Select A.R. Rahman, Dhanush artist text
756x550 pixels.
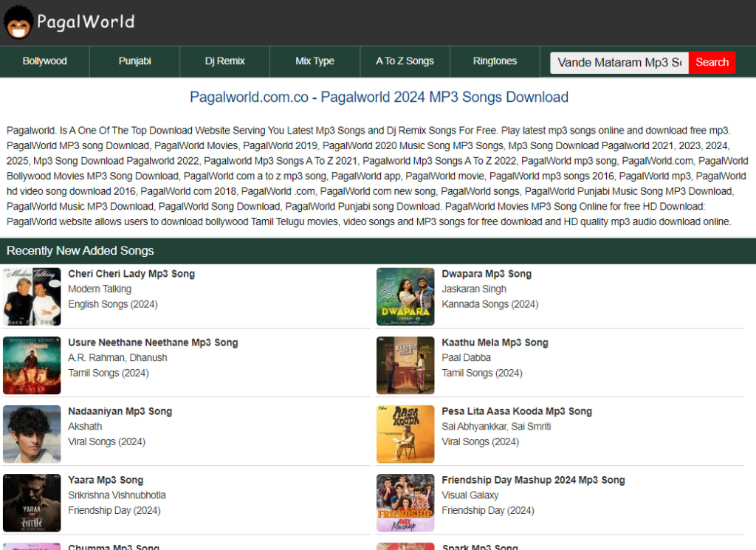point(117,357)
